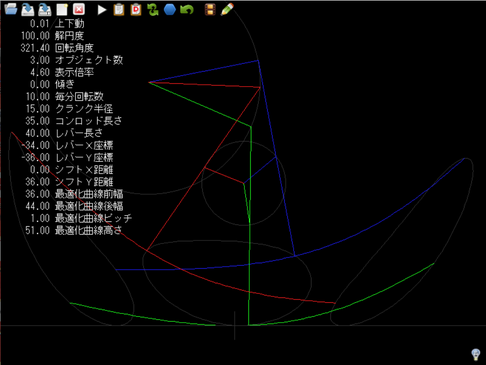This screenshot has width=486, height=365.
Task: Click the plain clipboard icon
Action: pyautogui.click(x=119, y=9)
